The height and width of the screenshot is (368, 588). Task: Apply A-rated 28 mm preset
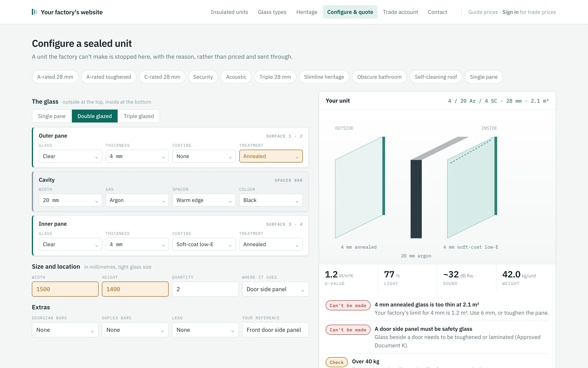coord(55,77)
